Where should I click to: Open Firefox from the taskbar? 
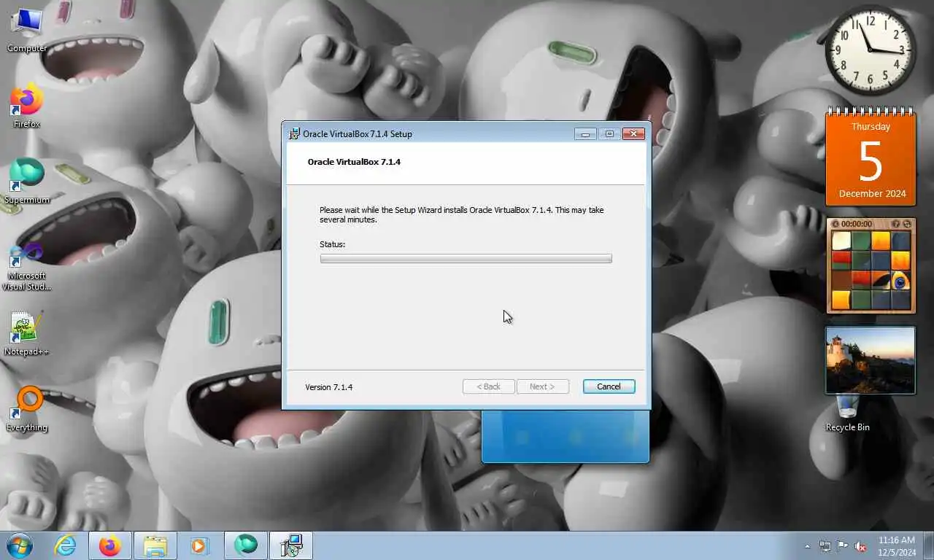(x=110, y=545)
